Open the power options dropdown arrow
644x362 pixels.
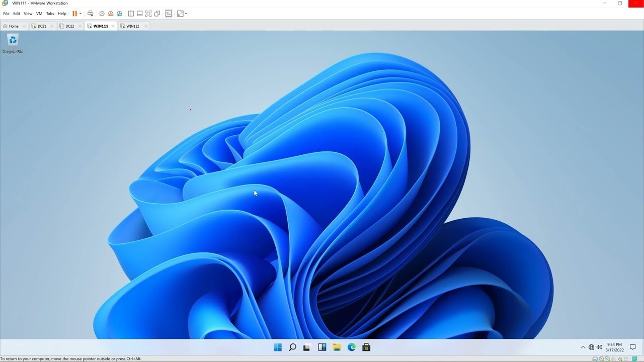tap(80, 14)
